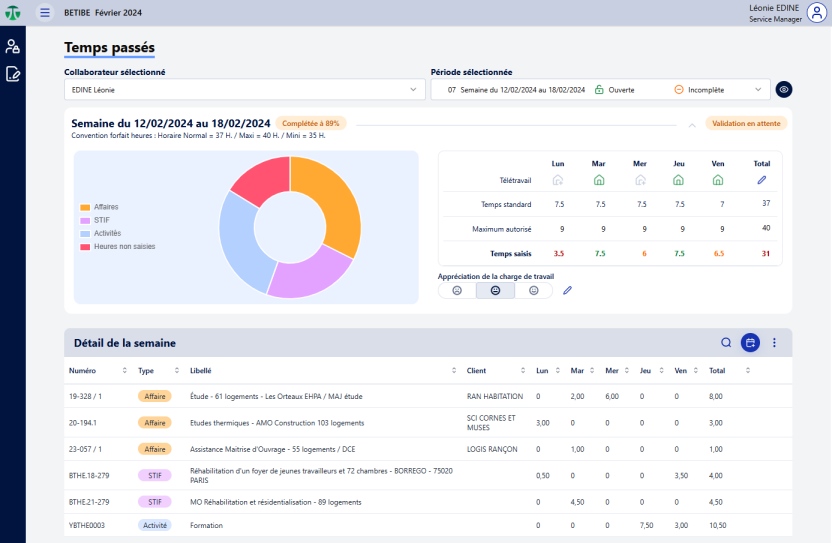This screenshot has width=832, height=543.
Task: Toggle the eye button next to the period selector
Action: (x=784, y=89)
